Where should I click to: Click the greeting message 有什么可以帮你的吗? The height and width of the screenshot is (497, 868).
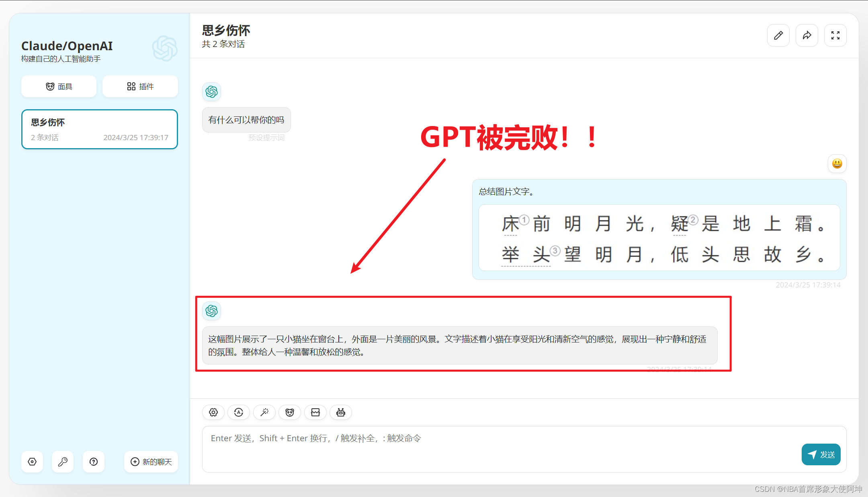click(246, 120)
